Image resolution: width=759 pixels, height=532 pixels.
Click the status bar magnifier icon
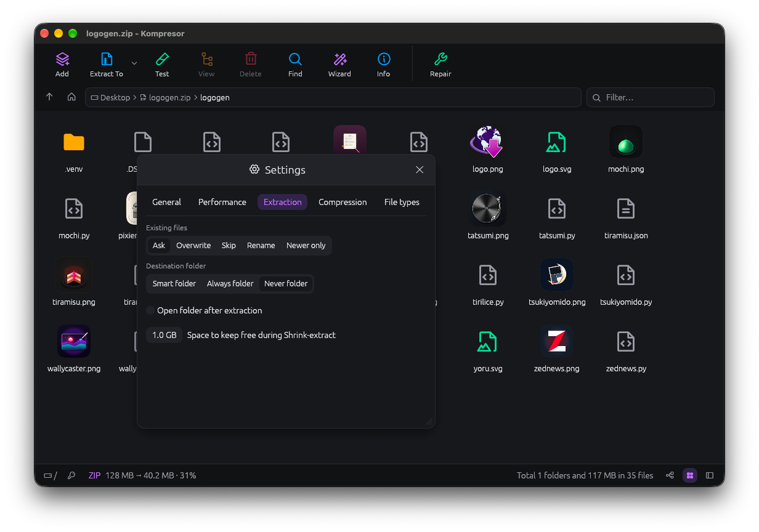click(71, 475)
